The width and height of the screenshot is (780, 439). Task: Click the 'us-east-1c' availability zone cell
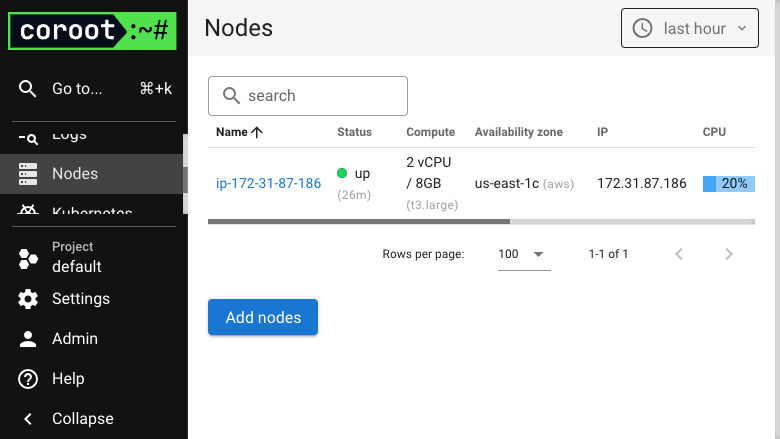coord(524,183)
